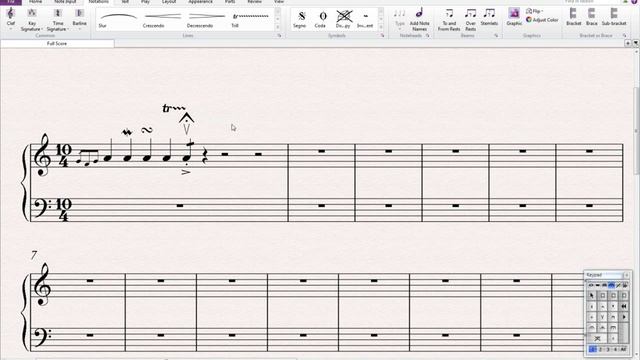The width and height of the screenshot is (640, 360).
Task: Click Adjust Color for graphics
Action: pos(542,20)
